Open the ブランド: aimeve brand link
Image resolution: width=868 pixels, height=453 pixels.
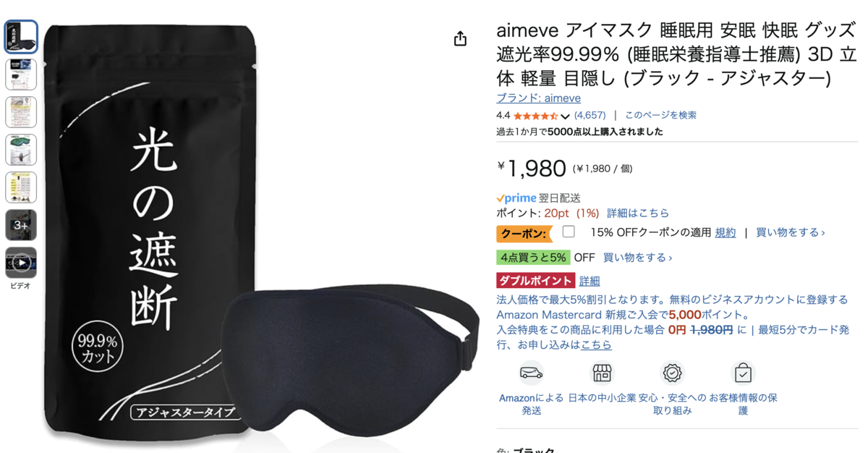pyautogui.click(x=538, y=98)
